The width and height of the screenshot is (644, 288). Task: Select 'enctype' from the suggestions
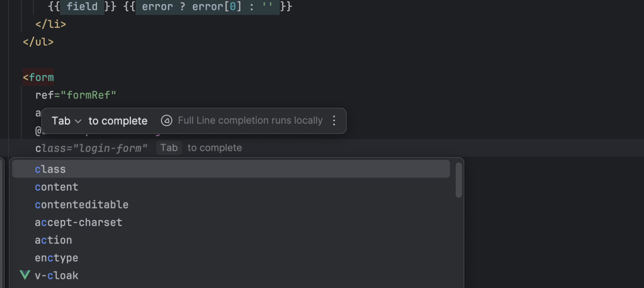(x=56, y=258)
